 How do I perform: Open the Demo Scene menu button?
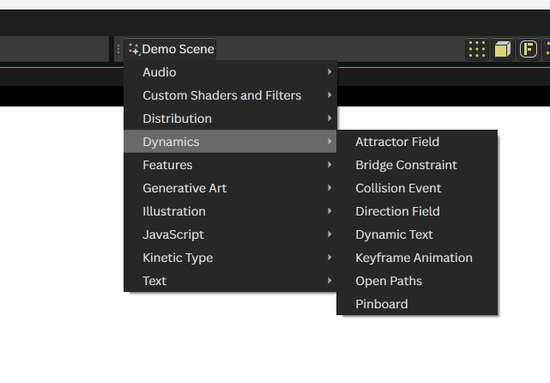pyautogui.click(x=170, y=49)
